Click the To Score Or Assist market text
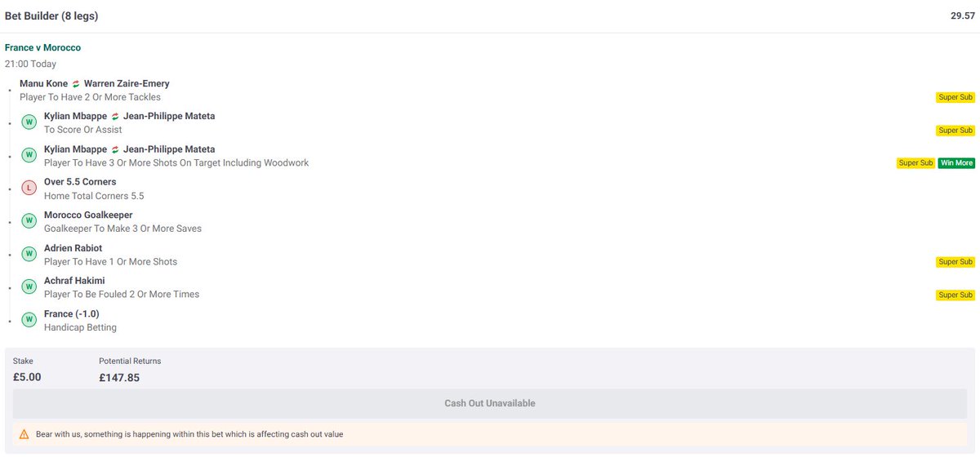The width and height of the screenshot is (980, 462). [83, 130]
